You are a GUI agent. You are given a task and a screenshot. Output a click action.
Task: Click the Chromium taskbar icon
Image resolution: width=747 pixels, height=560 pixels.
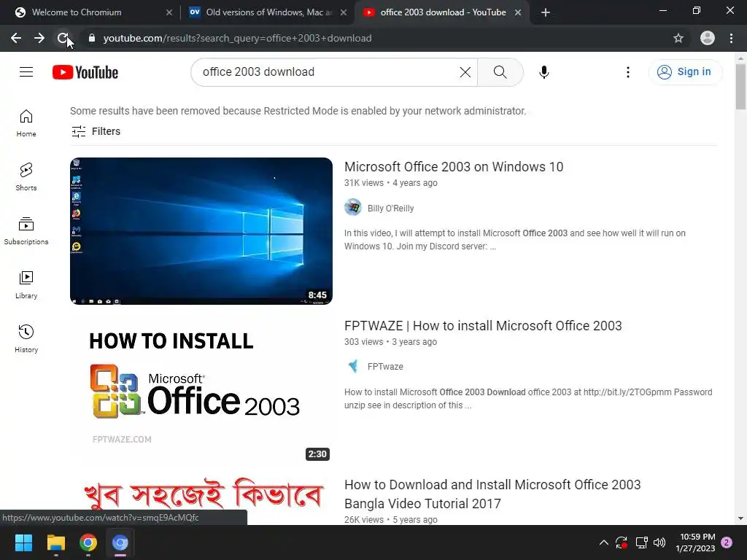pos(120,542)
